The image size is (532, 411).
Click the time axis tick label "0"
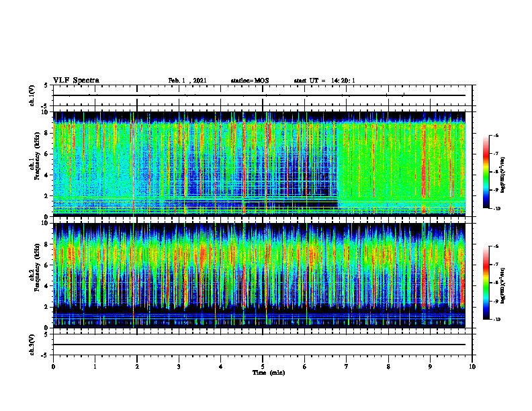coord(53,367)
